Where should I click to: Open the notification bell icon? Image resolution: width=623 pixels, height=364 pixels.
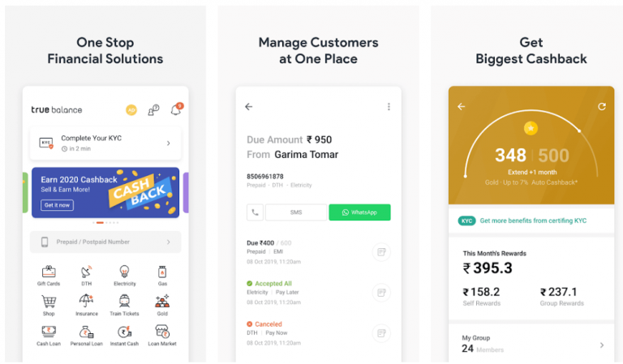click(x=176, y=109)
